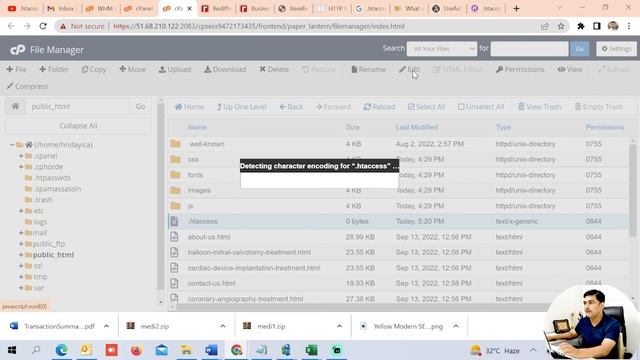Sort by Last Modified column header
Image resolution: width=640 pixels, height=360 pixels.
tap(416, 127)
